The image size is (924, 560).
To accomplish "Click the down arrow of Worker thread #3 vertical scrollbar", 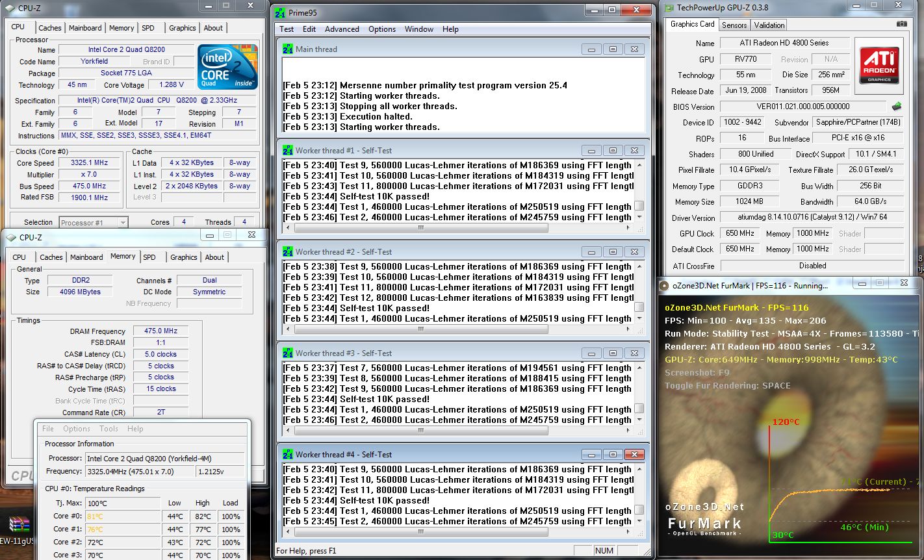I will click(x=639, y=420).
